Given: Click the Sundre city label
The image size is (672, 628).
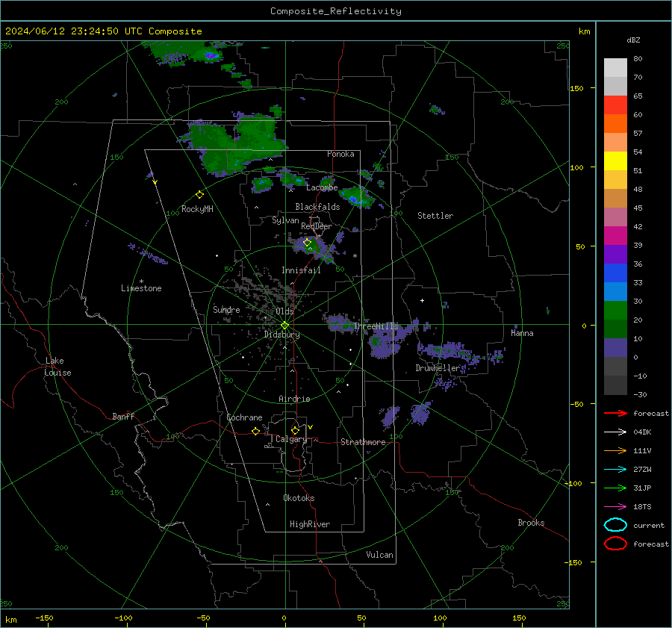Looking at the screenshot, I should tap(226, 309).
